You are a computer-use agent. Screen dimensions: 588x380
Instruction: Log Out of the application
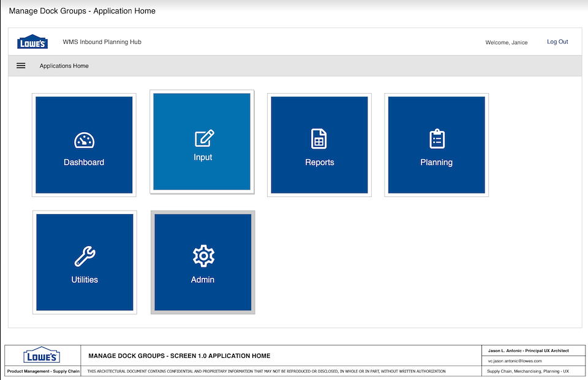point(557,42)
